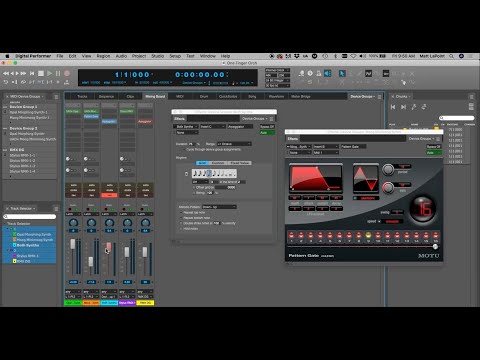Click the pan knob on the fifth mixer channel
Image resolution: width=480 pixels, height=360 pixels.
(x=145, y=223)
